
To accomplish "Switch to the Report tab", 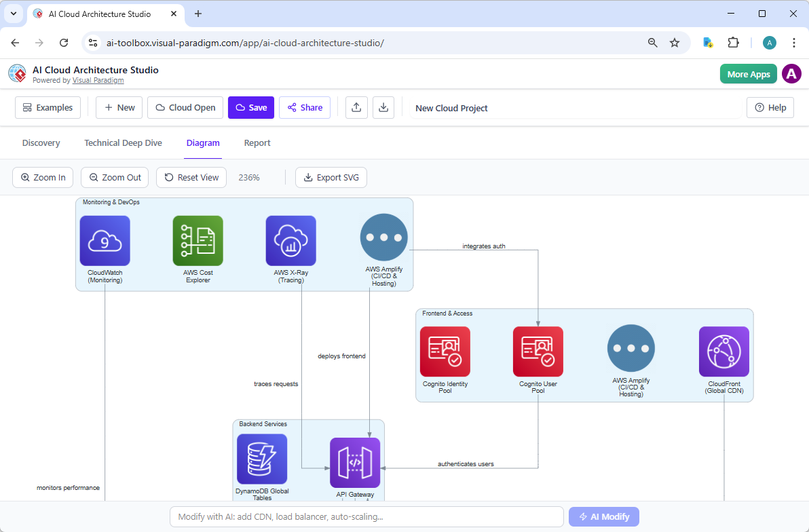I will point(257,142).
